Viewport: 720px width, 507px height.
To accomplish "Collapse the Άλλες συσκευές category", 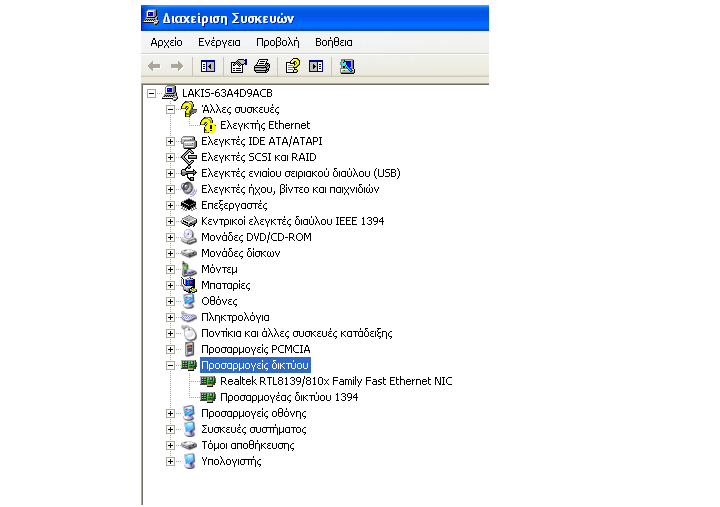I will (170, 110).
